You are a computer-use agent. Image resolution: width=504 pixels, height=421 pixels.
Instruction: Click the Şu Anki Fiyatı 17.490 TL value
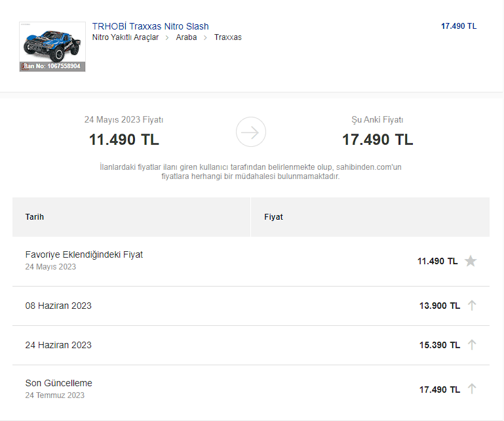(x=378, y=140)
